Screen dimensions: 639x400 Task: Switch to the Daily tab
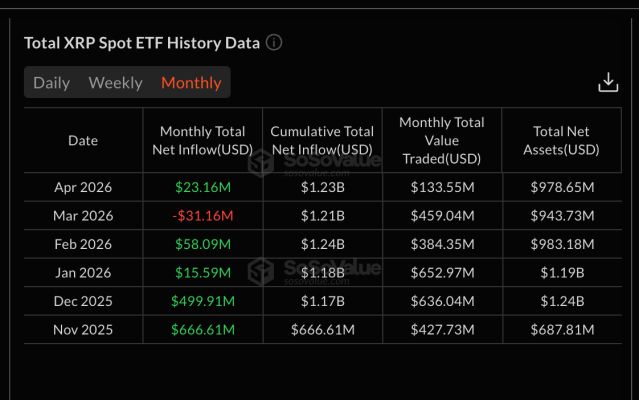click(x=52, y=83)
